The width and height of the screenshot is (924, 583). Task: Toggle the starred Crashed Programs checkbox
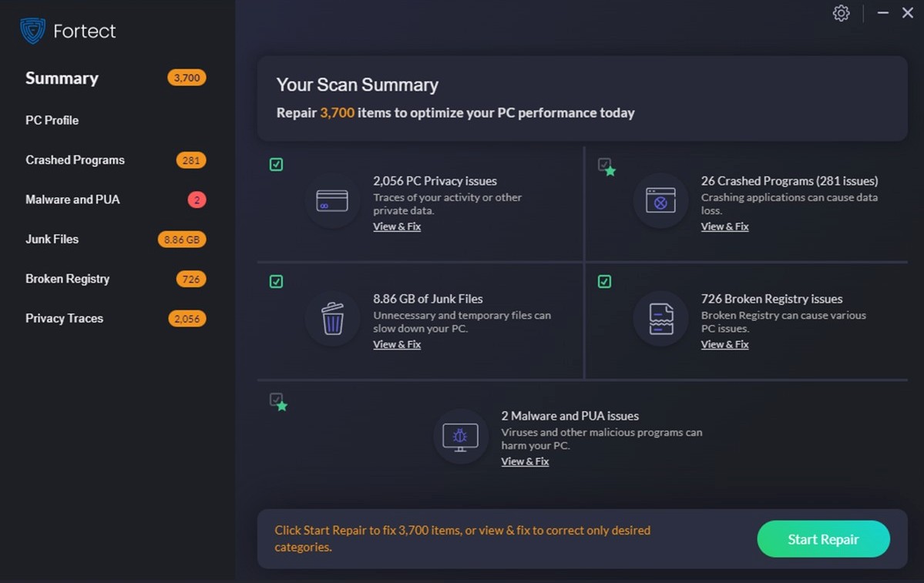tap(605, 165)
